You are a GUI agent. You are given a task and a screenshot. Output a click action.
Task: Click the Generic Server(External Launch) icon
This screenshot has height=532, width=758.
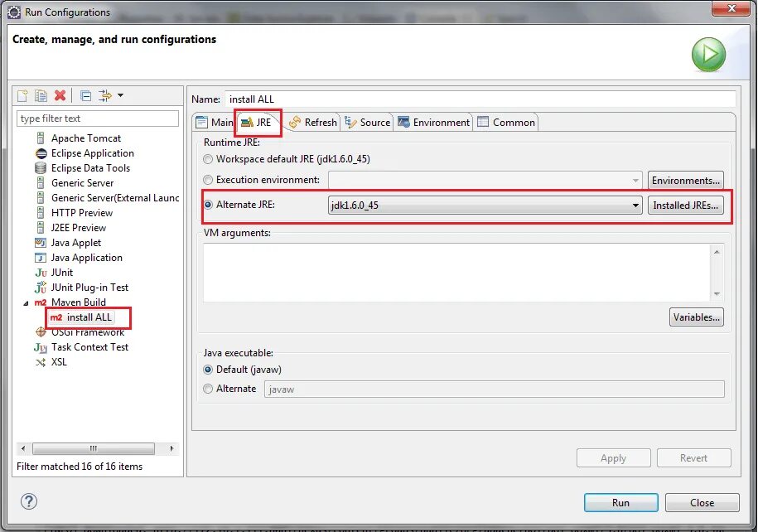41,198
